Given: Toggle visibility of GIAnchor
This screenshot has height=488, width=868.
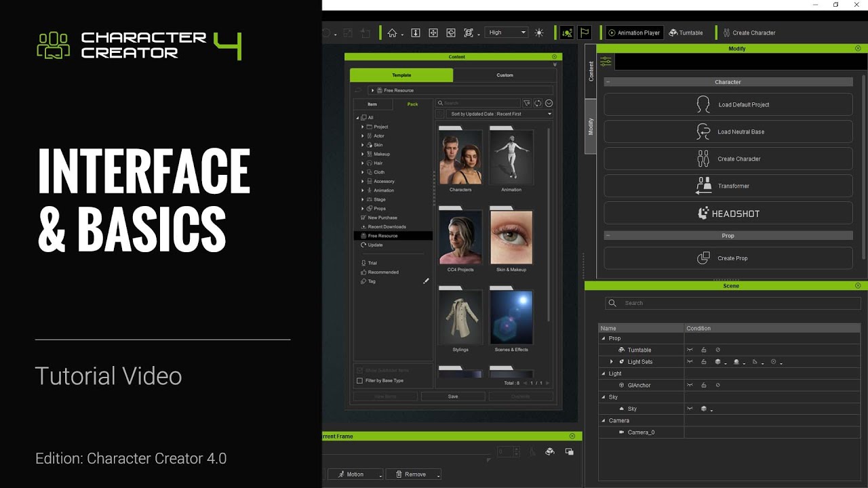Looking at the screenshot, I should tap(690, 385).
